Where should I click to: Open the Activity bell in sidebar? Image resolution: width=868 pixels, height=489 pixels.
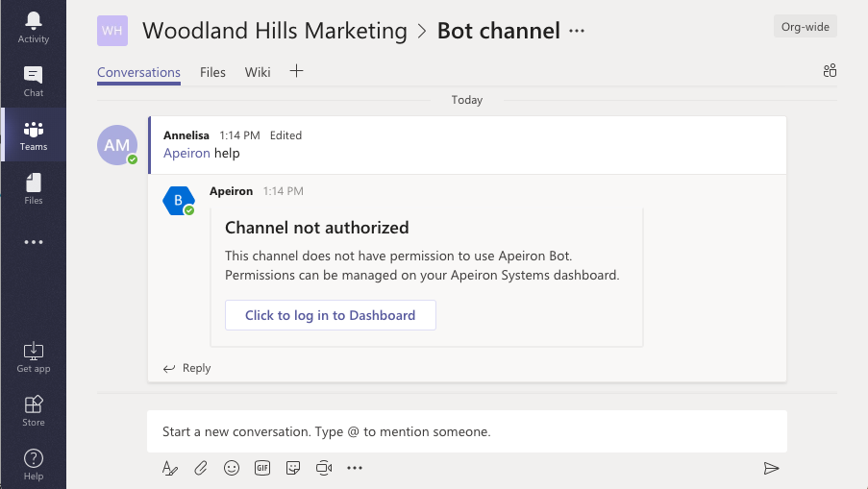(34, 27)
